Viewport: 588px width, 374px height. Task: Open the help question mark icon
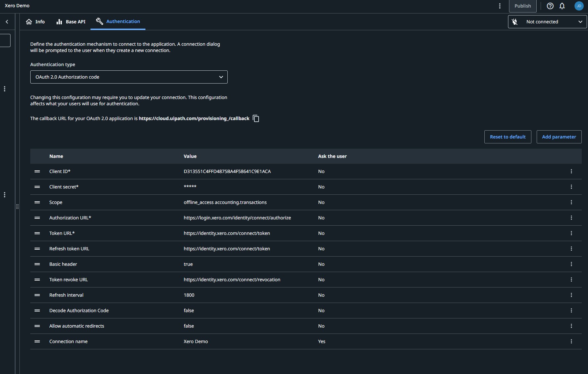tap(550, 6)
